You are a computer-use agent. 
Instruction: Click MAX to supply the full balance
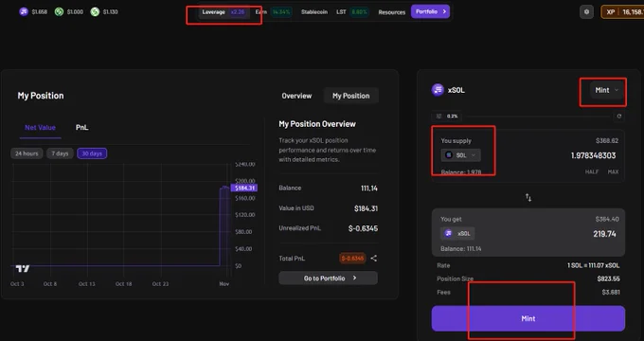pyautogui.click(x=613, y=171)
